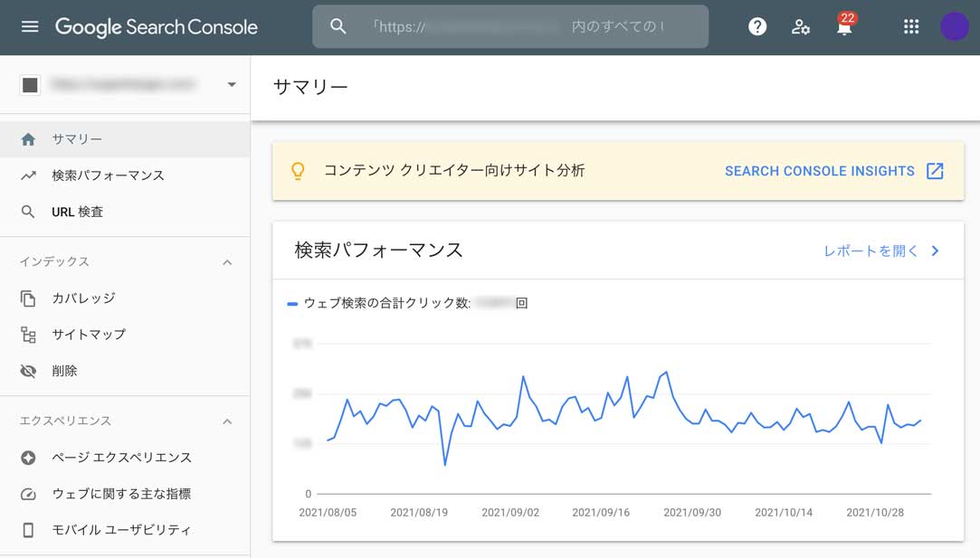980x558 pixels.
Task: Click the 2021/09/30 axis date label
Action: click(692, 513)
